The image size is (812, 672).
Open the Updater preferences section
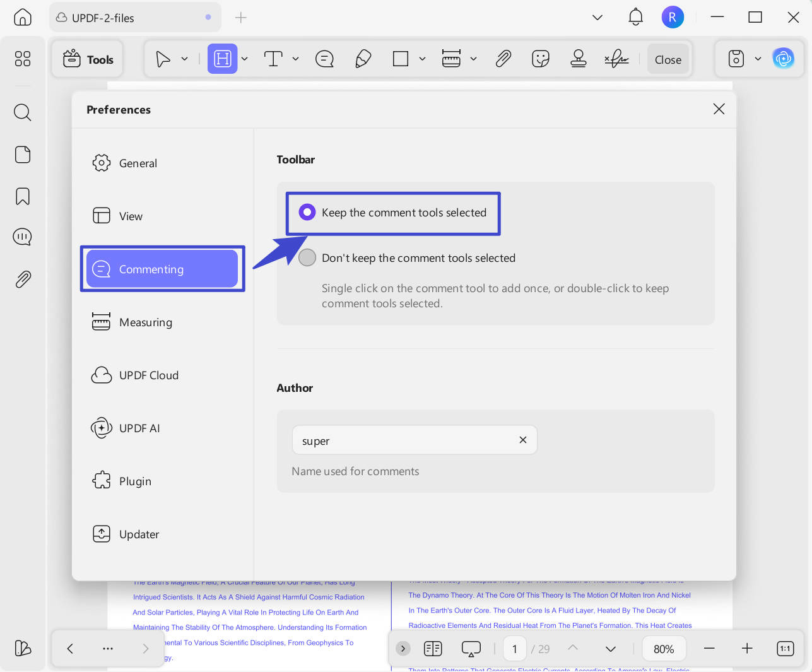click(x=162, y=534)
